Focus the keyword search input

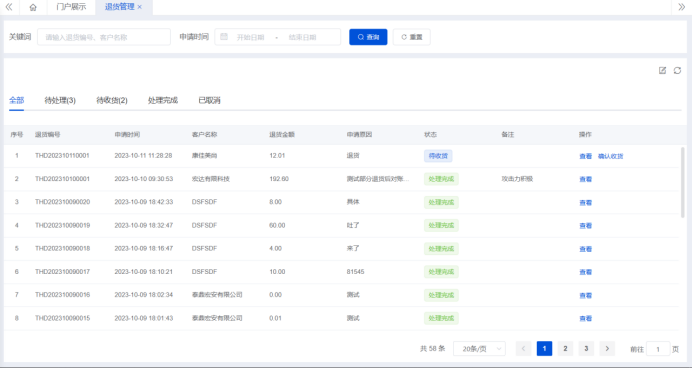click(x=104, y=37)
